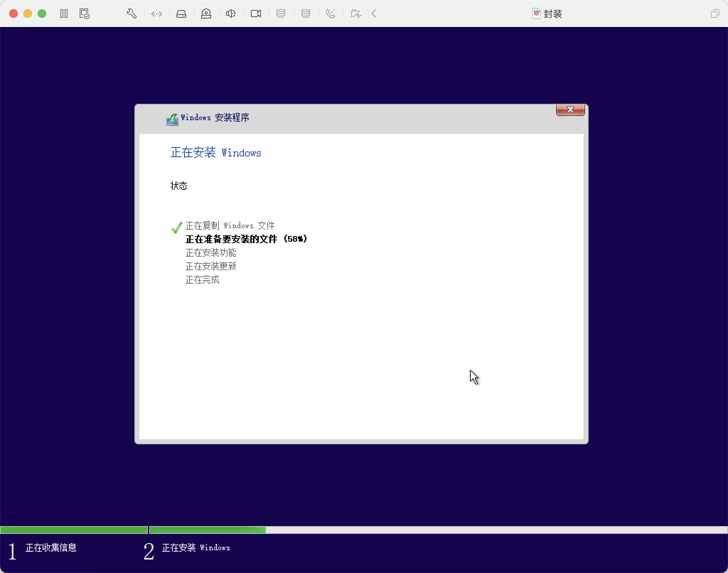Close the Windows 安装程序 dialog
Image resolution: width=728 pixels, height=573 pixels.
[570, 110]
